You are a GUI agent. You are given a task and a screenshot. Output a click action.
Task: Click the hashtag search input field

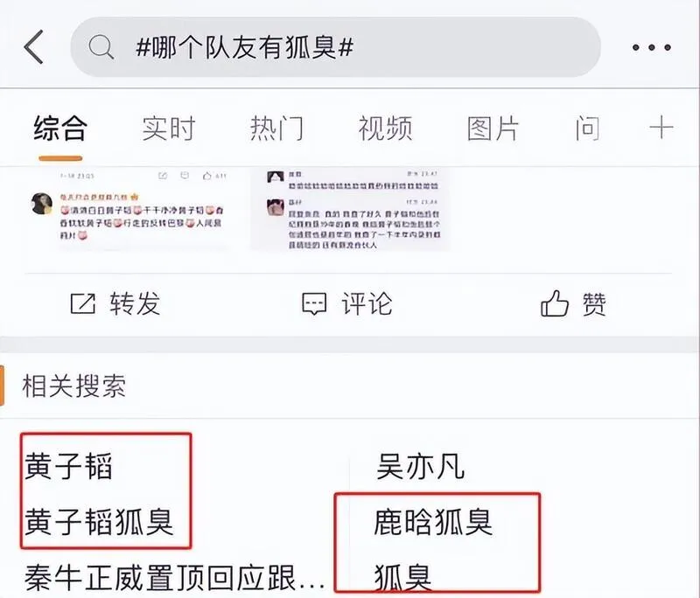coord(335,47)
